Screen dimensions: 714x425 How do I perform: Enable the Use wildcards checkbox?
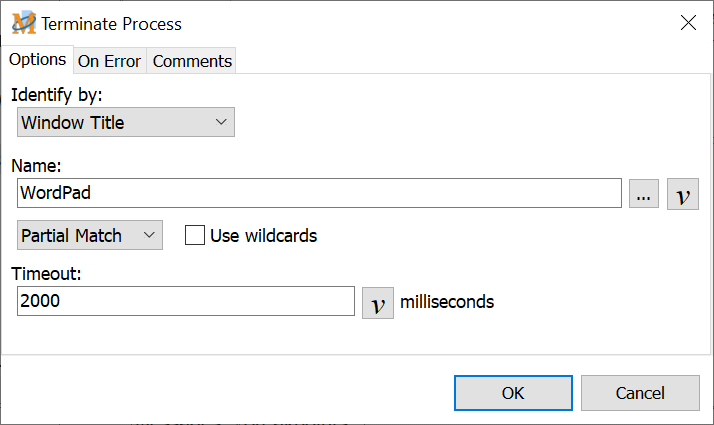click(195, 236)
